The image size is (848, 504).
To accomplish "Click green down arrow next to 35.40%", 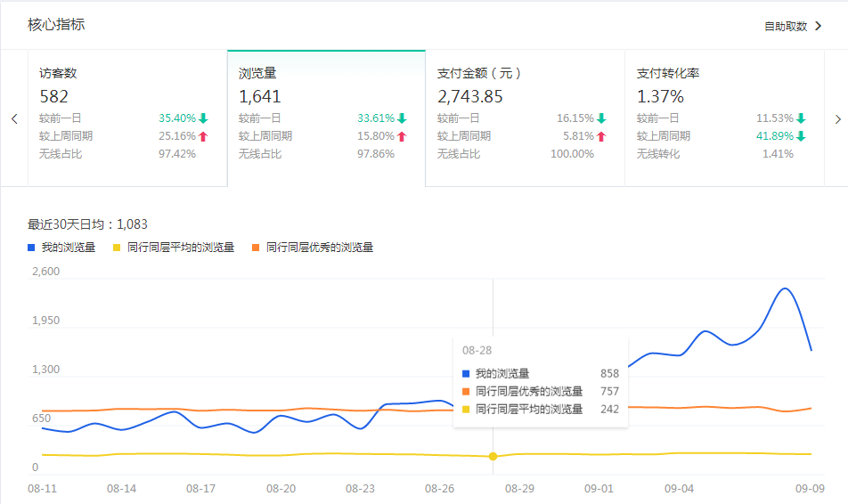I will 203,118.
